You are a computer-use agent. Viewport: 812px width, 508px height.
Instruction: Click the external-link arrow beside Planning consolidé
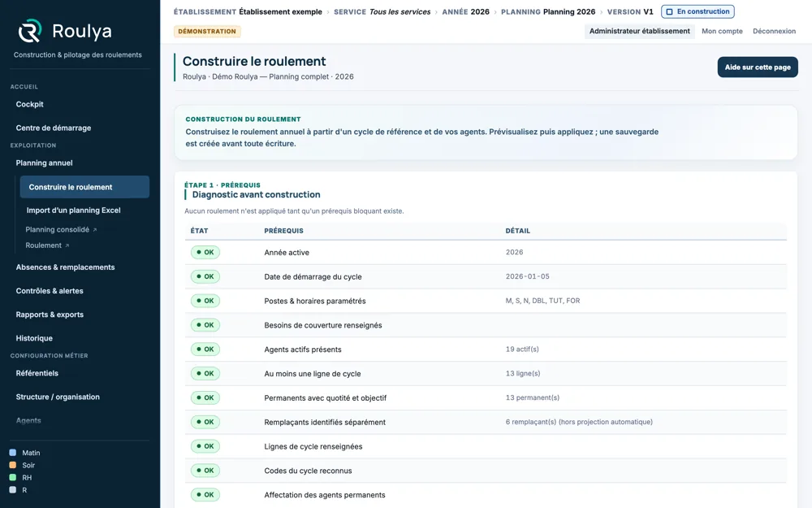point(95,230)
